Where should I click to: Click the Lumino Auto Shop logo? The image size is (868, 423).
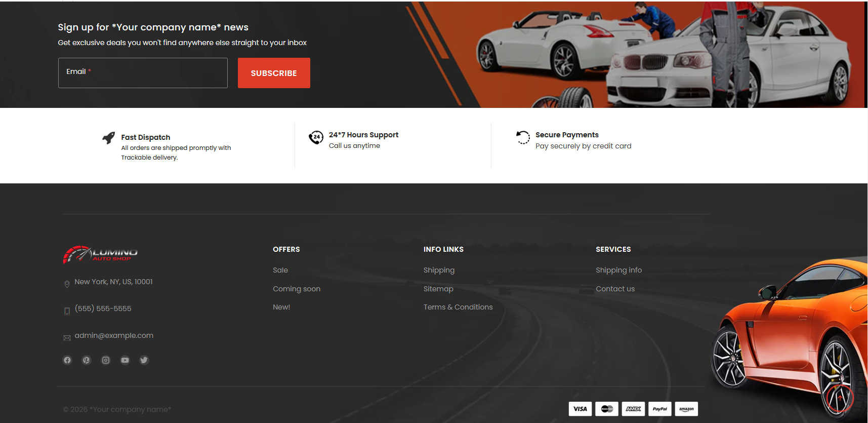coord(100,254)
